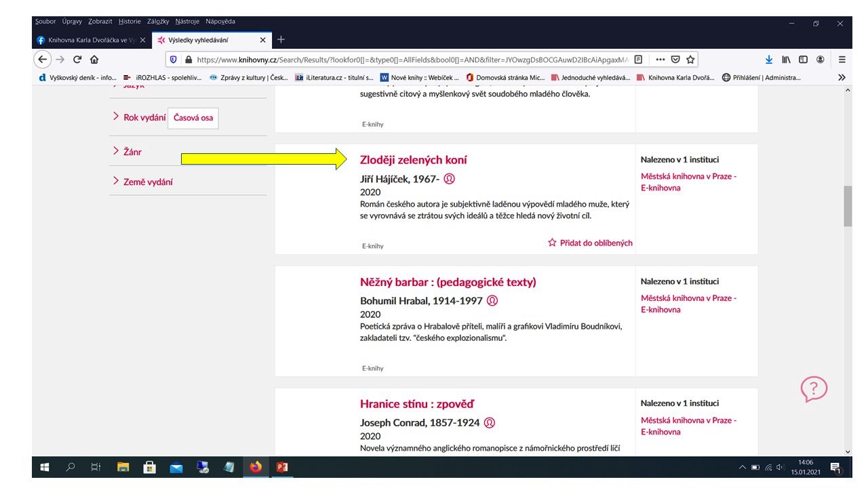This screenshot has width=868, height=488.
Task: Open page actions three-dot menu
Action: 660,59
